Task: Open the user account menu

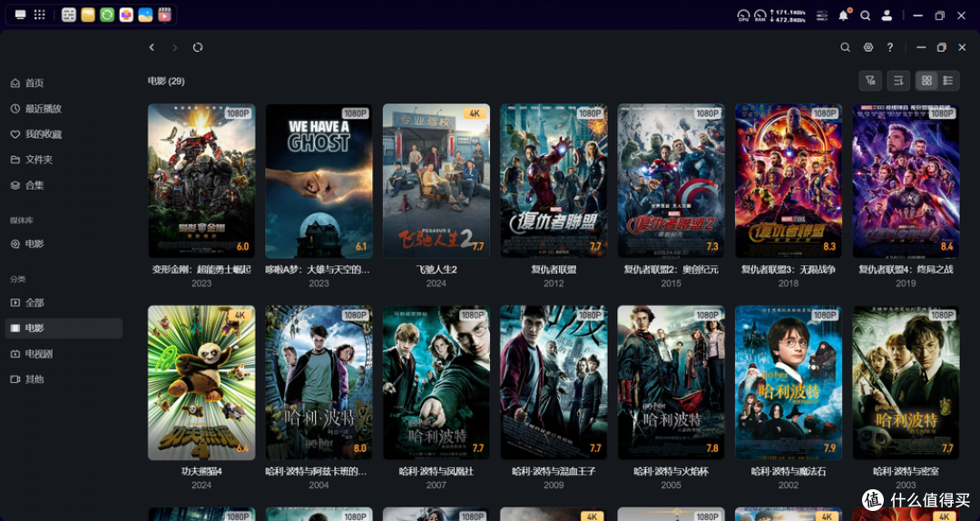Action: click(887, 15)
